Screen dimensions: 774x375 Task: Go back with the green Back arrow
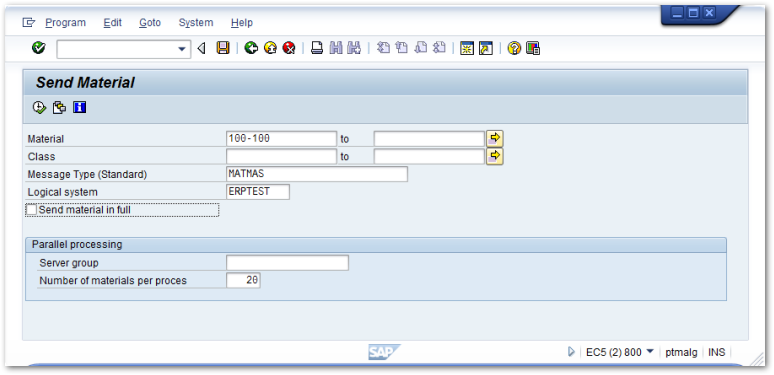(x=251, y=48)
